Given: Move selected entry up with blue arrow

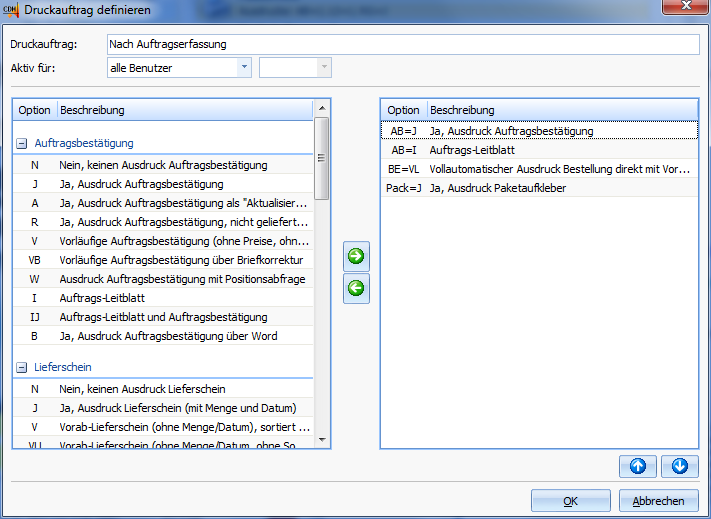Looking at the screenshot, I should (x=636, y=466).
